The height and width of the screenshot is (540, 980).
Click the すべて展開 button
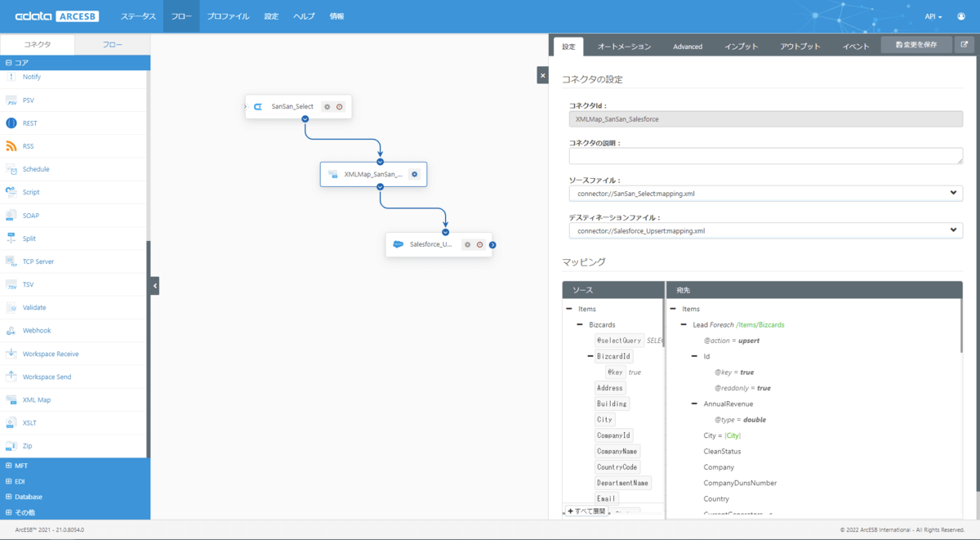coord(586,511)
